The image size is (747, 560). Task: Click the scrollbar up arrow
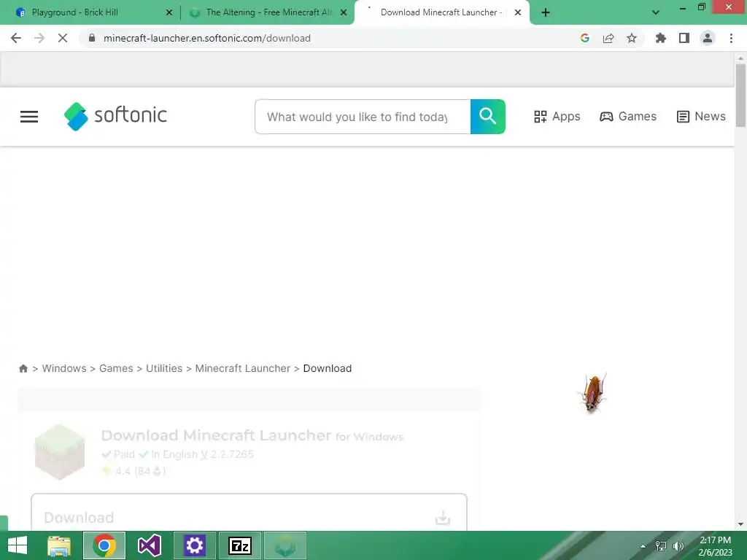click(740, 58)
